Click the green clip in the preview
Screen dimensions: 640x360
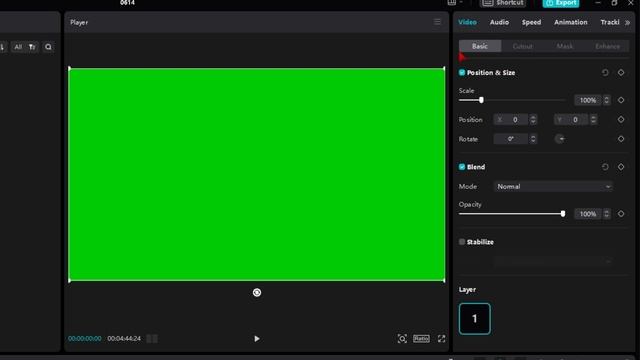click(257, 174)
